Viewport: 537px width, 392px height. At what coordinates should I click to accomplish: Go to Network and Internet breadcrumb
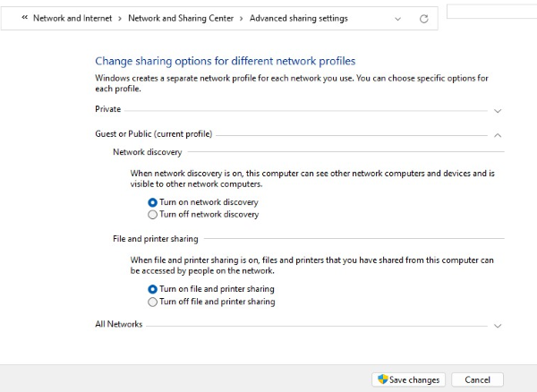point(72,18)
